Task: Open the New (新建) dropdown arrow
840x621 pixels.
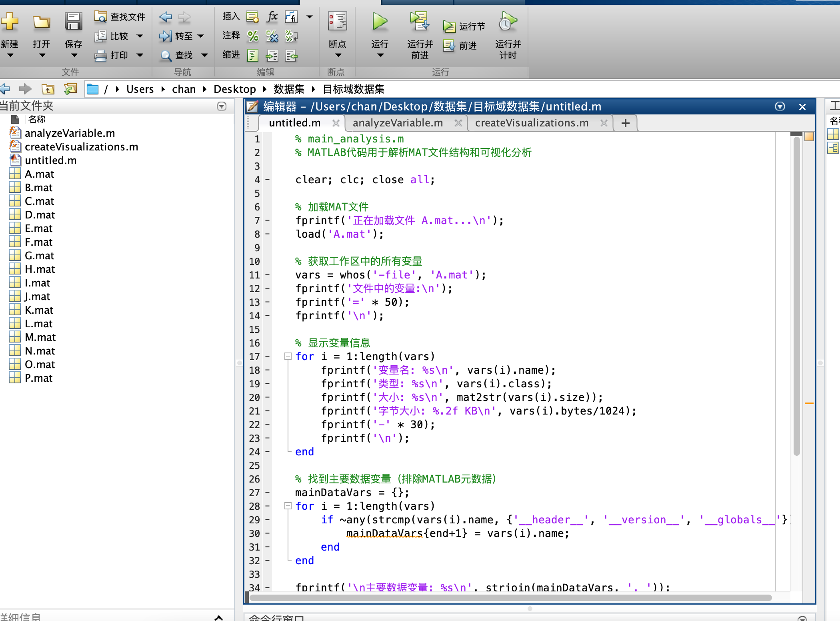Action: point(10,55)
